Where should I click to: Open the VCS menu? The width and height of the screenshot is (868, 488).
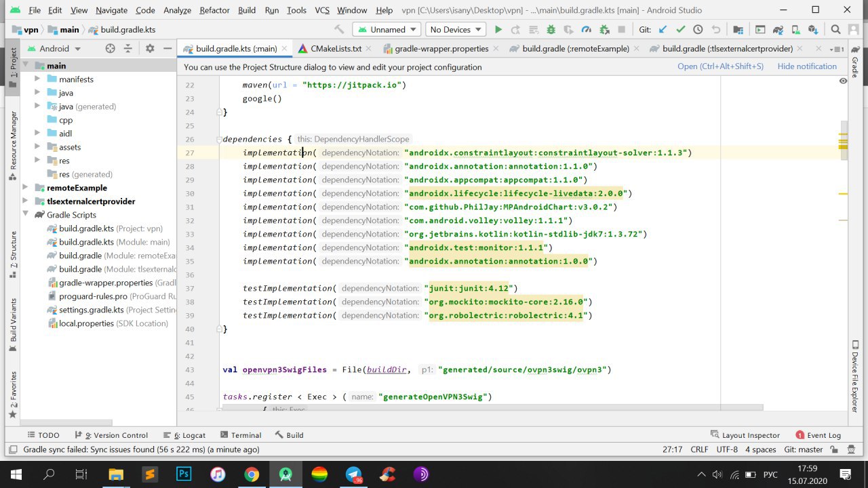322,10
